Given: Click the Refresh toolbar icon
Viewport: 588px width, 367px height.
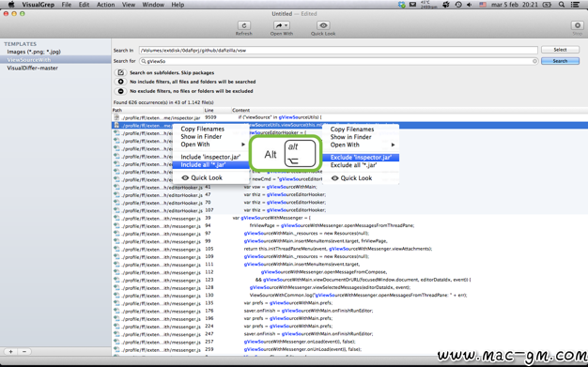Looking at the screenshot, I should click(x=244, y=25).
